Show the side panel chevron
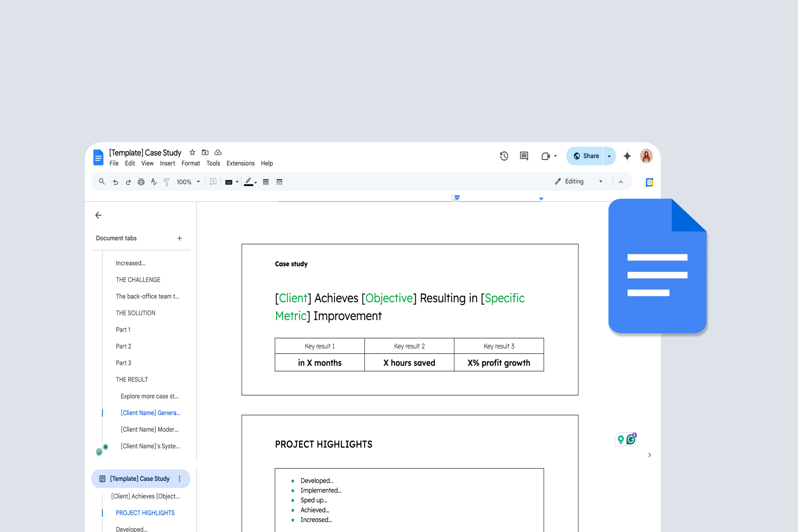 coord(650,455)
